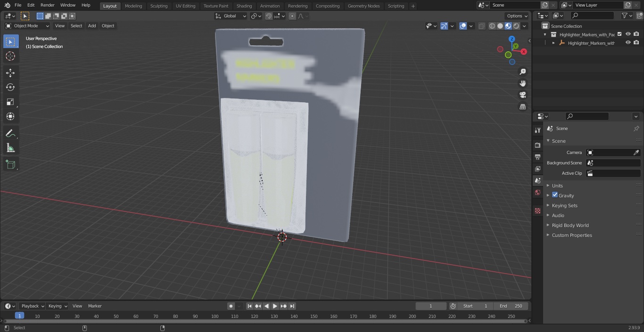Select the Cursor tool in toolbar
Image resolution: width=644 pixels, height=332 pixels.
point(10,56)
